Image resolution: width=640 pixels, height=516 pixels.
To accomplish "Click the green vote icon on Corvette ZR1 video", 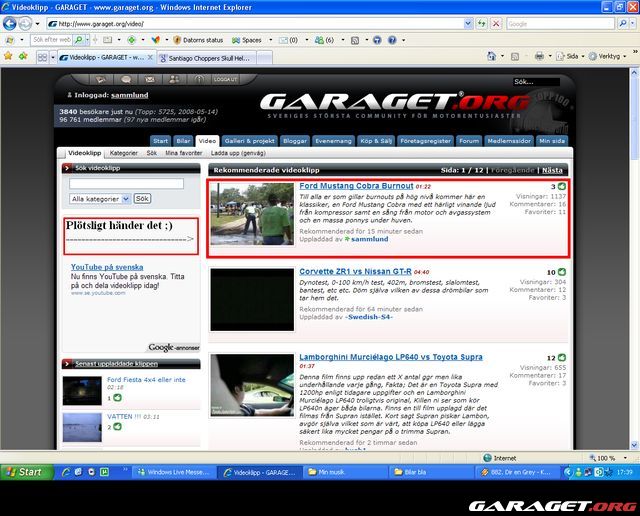I will (562, 272).
